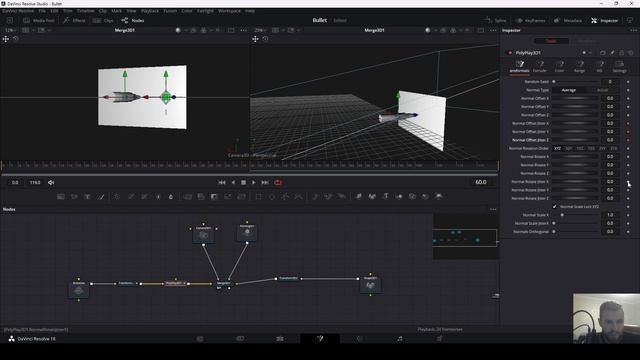
Task: Add Text+ tool from toolbar
Action: click(x=87, y=197)
